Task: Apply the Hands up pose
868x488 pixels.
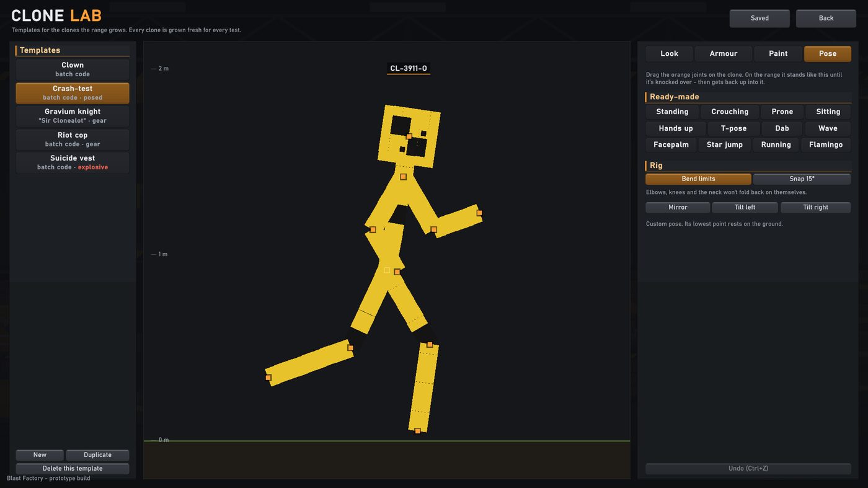Action: (x=676, y=128)
